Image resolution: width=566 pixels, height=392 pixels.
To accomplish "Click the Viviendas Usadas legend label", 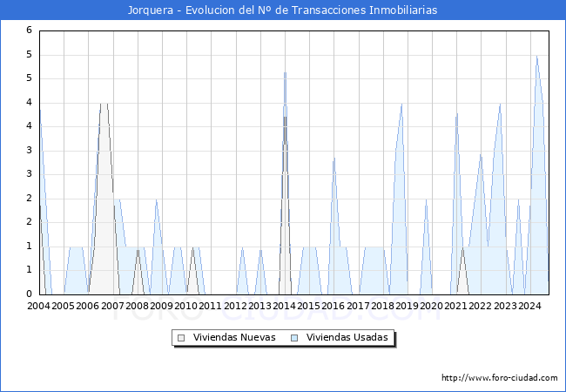I will click(x=347, y=337).
